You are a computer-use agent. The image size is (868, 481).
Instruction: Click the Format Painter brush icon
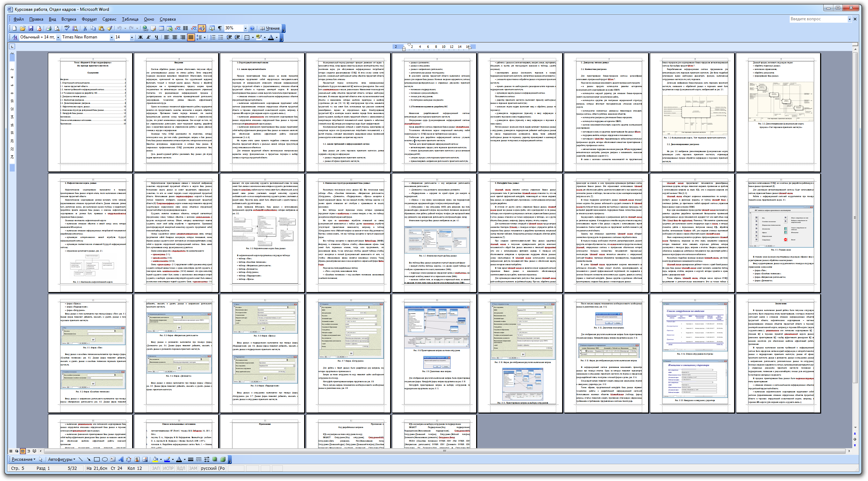[110, 28]
